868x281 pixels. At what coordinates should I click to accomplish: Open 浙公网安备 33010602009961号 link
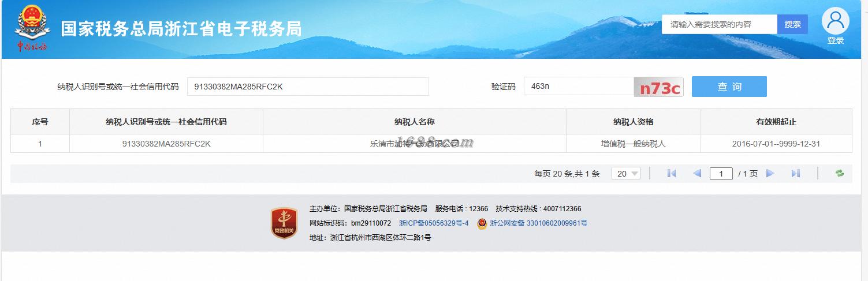(538, 223)
